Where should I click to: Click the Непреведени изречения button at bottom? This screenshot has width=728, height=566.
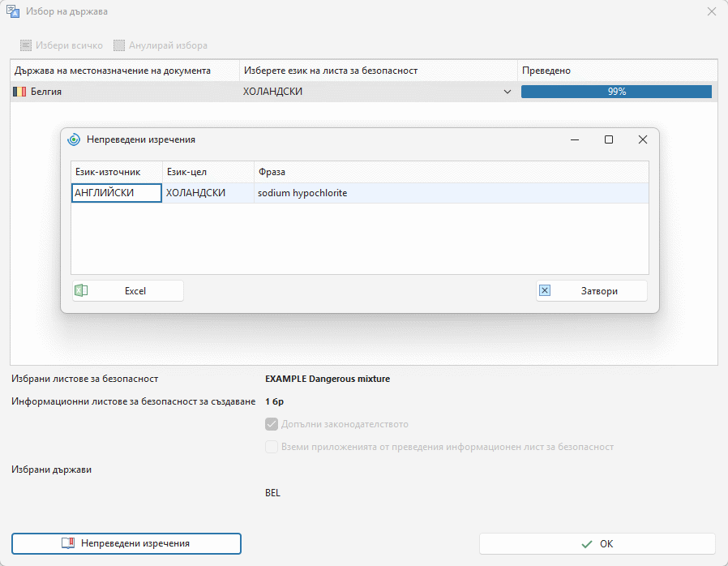coord(126,544)
